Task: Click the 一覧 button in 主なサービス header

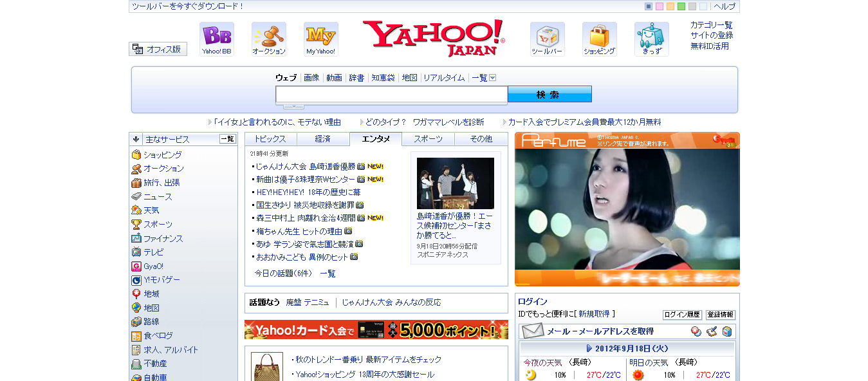Action: [228, 139]
